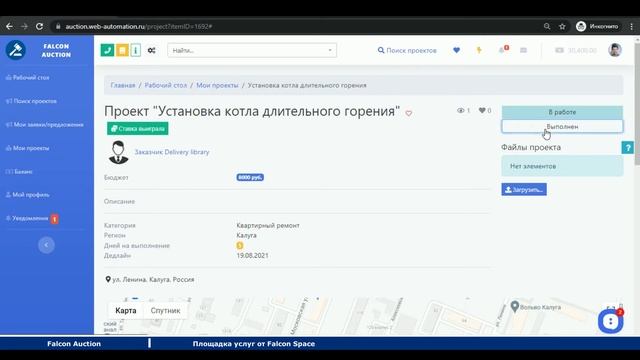Image resolution: width=640 pixels, height=360 pixels.
Task: Switch map to "Карта" view
Action: pyautogui.click(x=126, y=311)
